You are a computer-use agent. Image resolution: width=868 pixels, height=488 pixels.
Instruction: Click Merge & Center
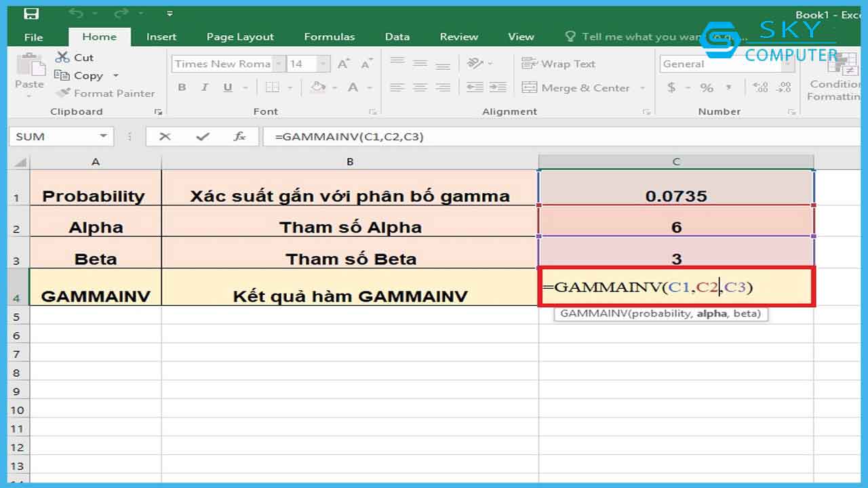point(576,88)
